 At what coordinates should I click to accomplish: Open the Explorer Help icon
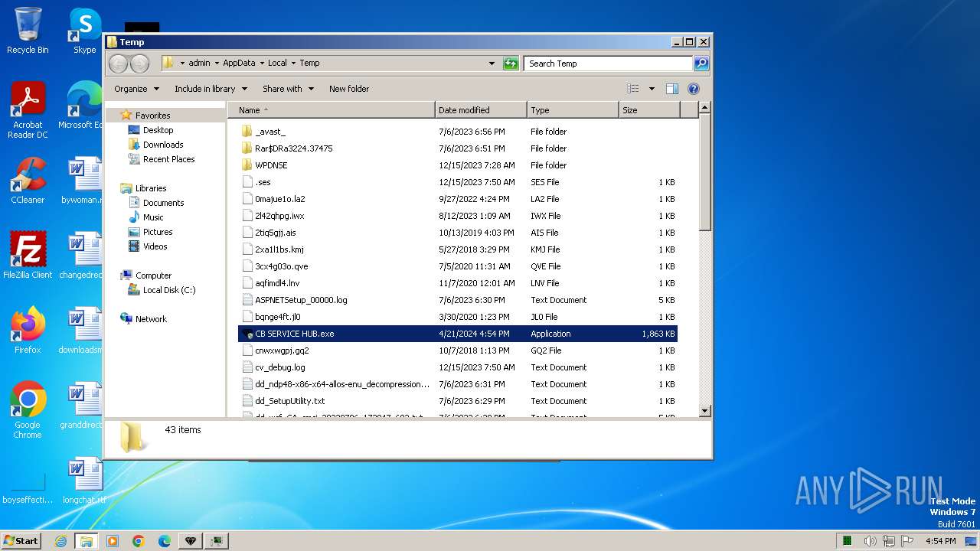coord(694,89)
